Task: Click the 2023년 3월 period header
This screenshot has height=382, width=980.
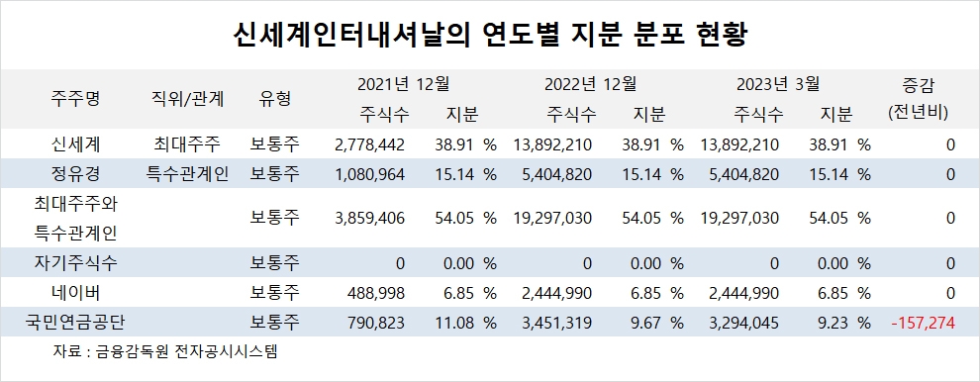Action: point(778,84)
